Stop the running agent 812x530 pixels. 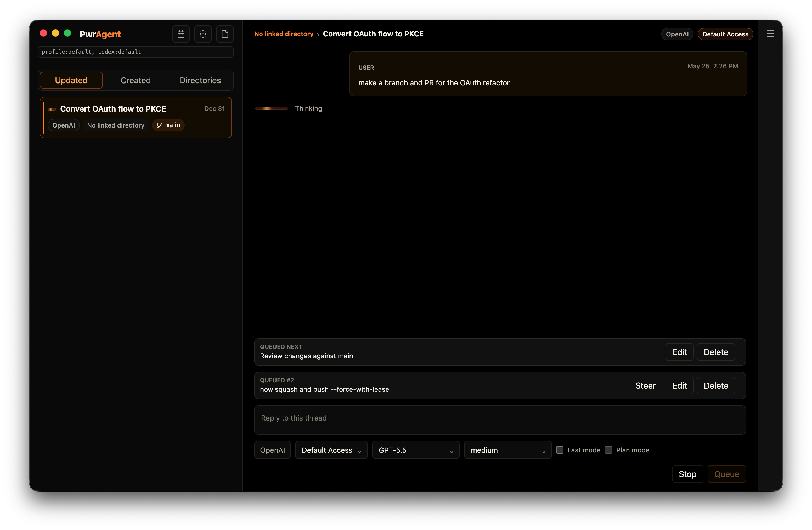point(687,474)
